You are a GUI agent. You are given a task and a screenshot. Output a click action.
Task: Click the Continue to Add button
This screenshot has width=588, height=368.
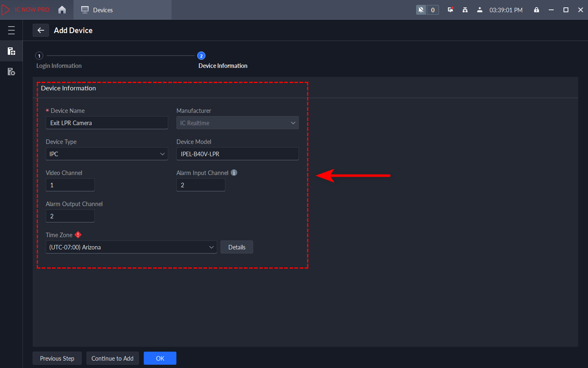pyautogui.click(x=112, y=358)
